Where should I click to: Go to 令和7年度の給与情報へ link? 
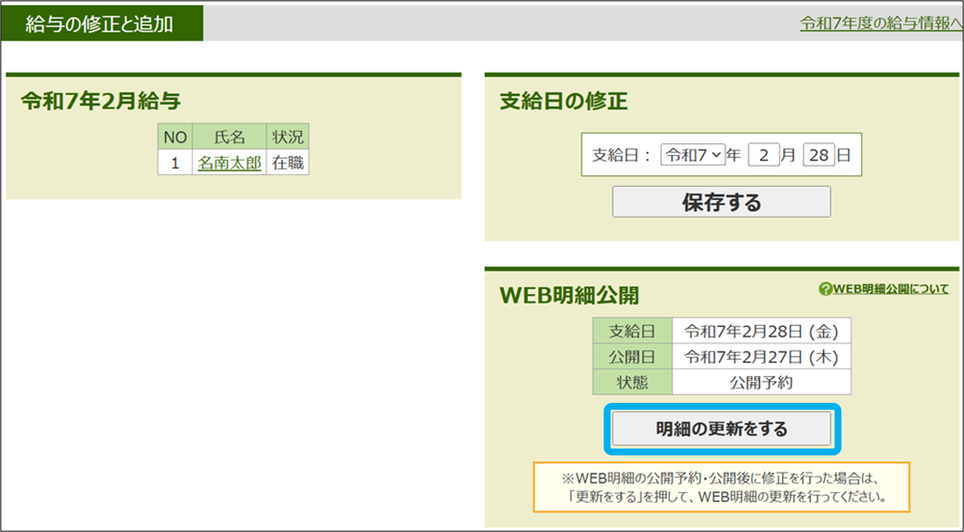[880, 23]
